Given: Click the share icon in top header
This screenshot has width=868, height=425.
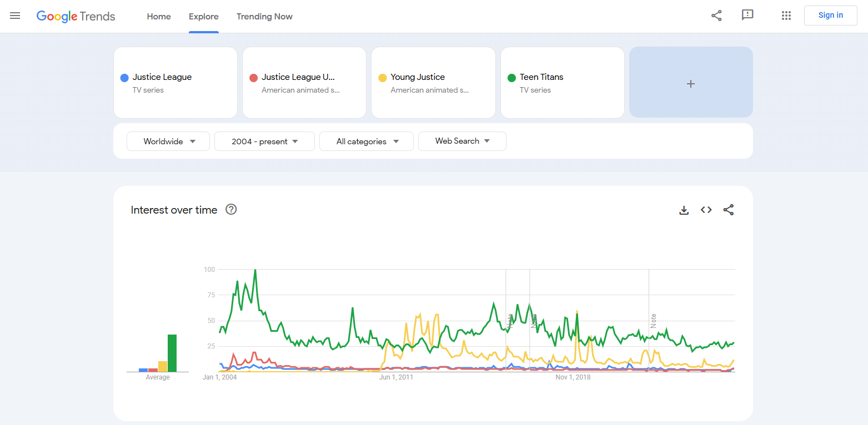Looking at the screenshot, I should [716, 16].
